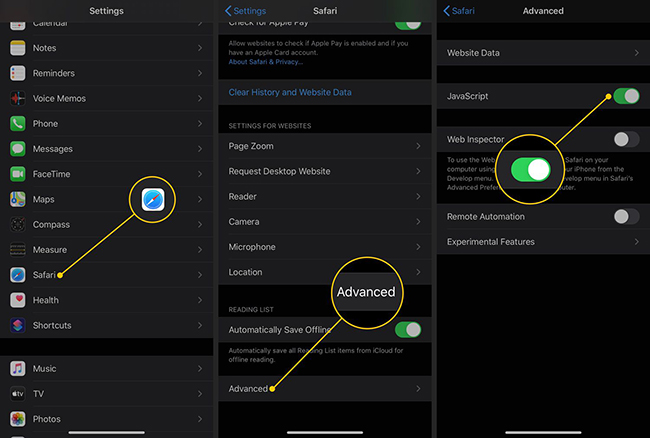This screenshot has width=650, height=438.
Task: Tap the FaceTime camera icon
Action: pyautogui.click(x=17, y=174)
